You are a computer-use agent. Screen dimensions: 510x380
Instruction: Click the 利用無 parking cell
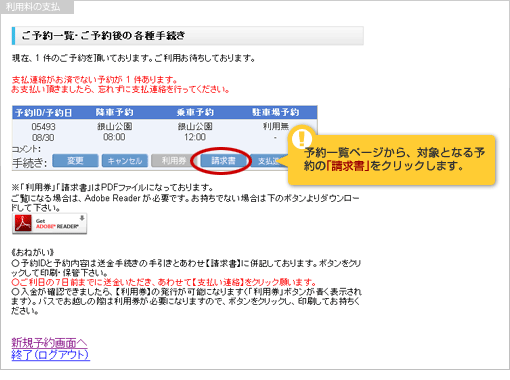pos(276,126)
